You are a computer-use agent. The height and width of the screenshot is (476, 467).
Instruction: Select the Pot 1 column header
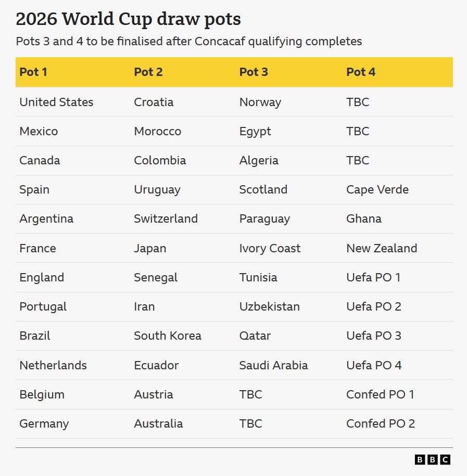33,72
